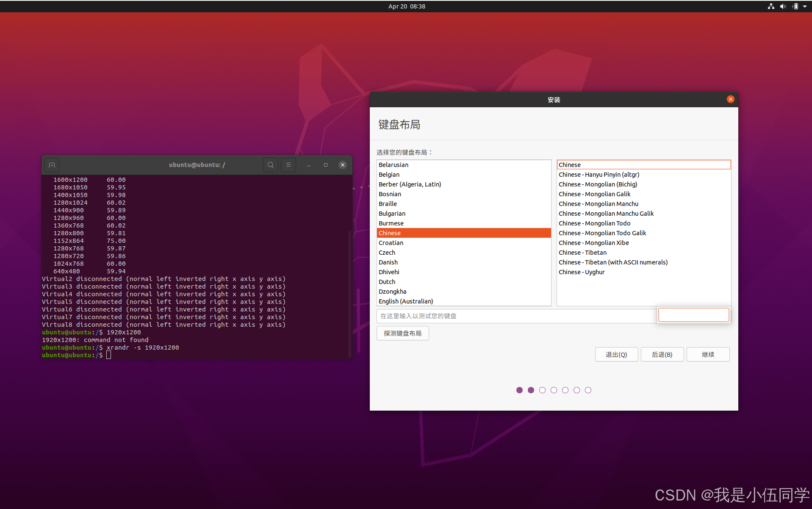Click the 退出(Q) button
Screen dimensions: 812x509
click(616, 354)
